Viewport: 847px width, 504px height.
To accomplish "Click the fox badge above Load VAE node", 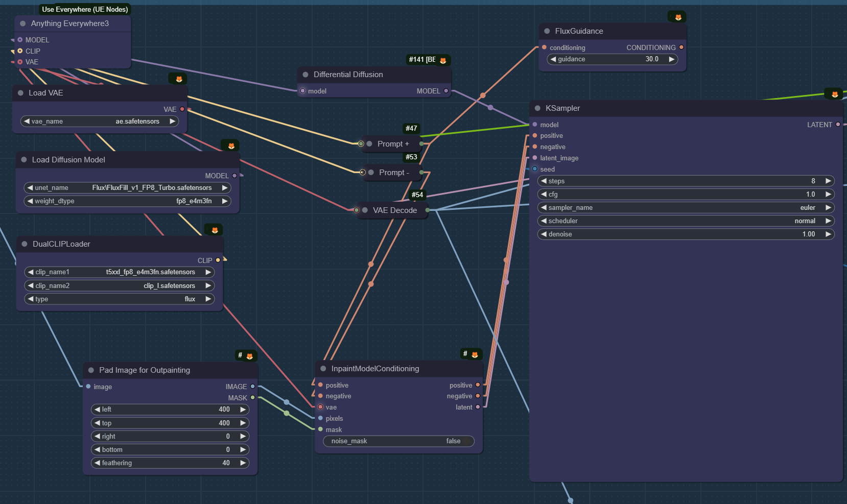I will [x=179, y=79].
